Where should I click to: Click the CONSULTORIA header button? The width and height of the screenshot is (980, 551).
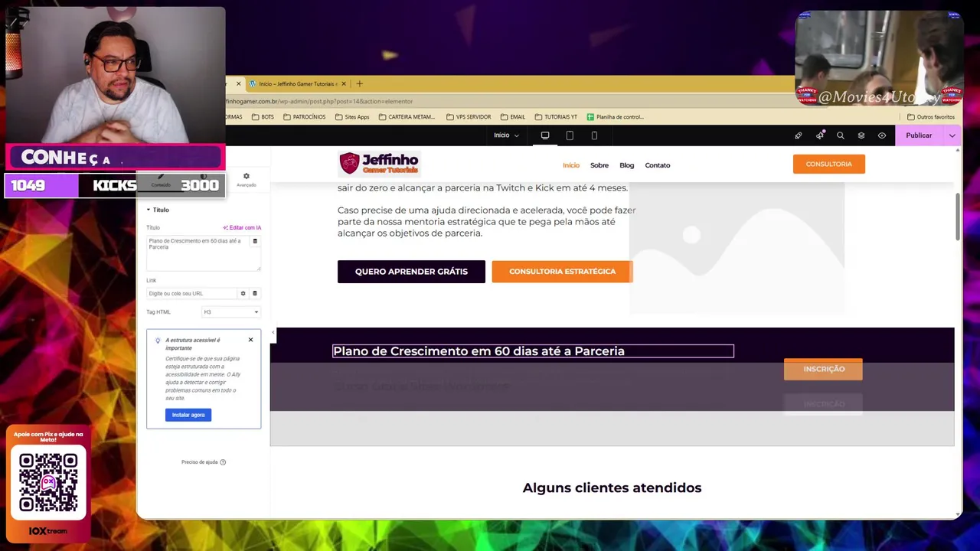(x=829, y=164)
